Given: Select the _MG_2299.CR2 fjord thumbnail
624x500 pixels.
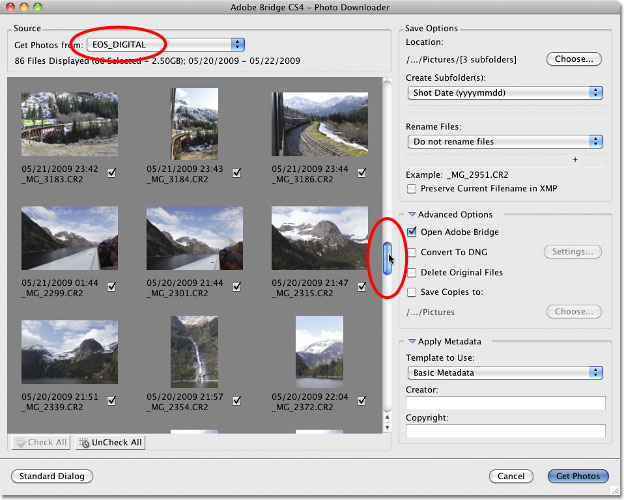Looking at the screenshot, I should (x=70, y=238).
